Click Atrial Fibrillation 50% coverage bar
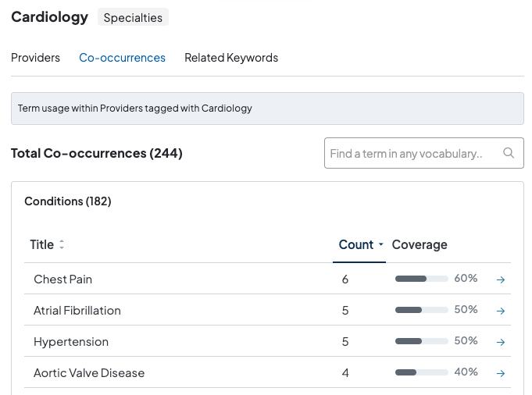Image resolution: width=532 pixels, height=395 pixels. point(422,310)
